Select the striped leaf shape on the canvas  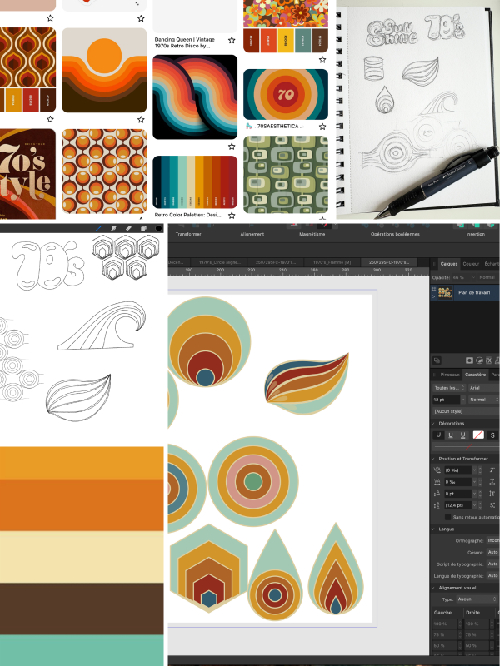[x=307, y=384]
